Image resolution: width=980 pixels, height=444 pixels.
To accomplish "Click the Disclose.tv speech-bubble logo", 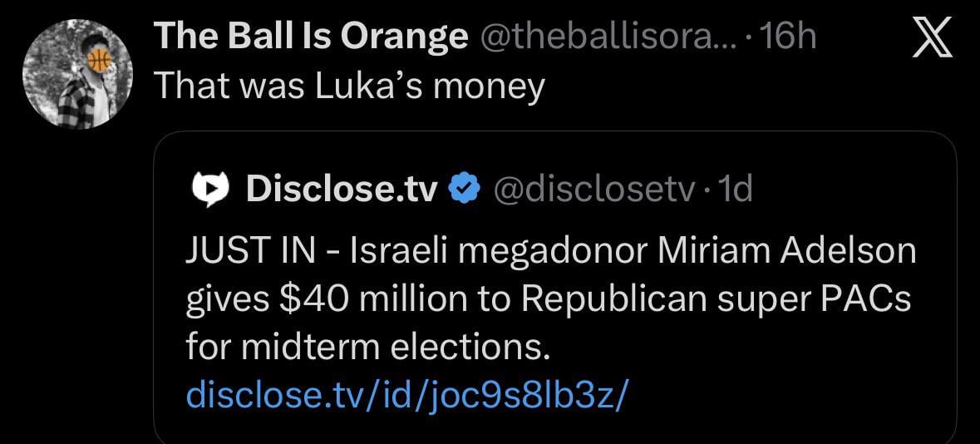I will (x=210, y=190).
